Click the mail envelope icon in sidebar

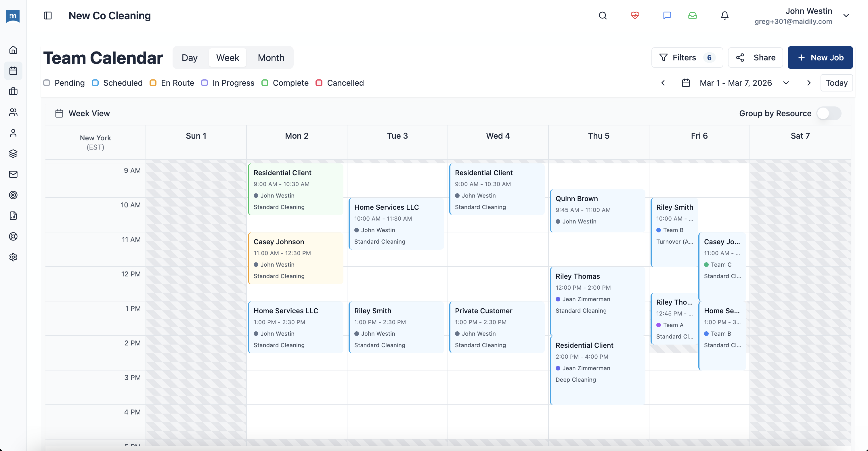(13, 174)
